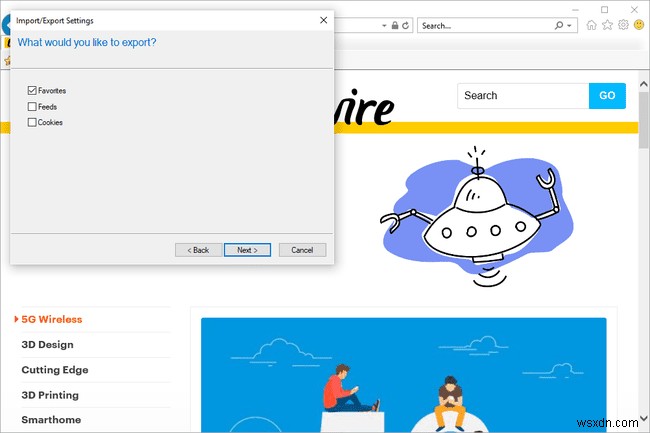Screen dimensions: 650x433
Task: Select the Cutting Edge category
Action: point(55,370)
